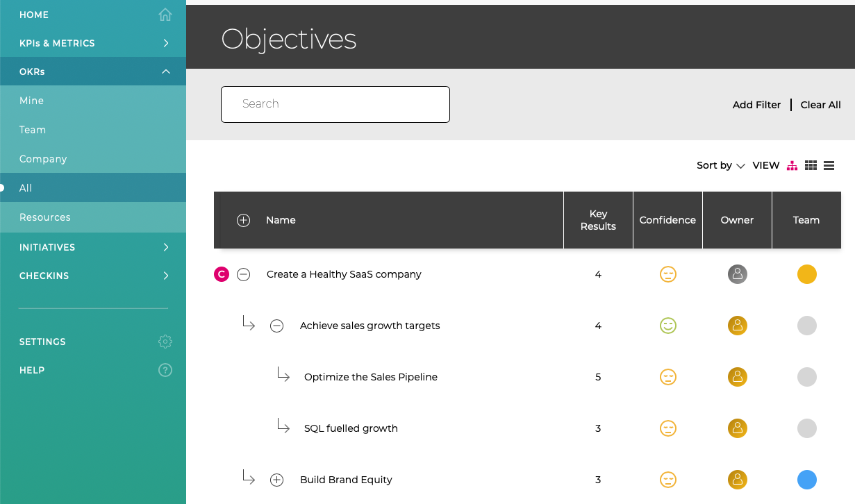Image resolution: width=855 pixels, height=504 pixels.
Task: Click child arrow beside SQL fuelled growth
Action: pos(283,426)
